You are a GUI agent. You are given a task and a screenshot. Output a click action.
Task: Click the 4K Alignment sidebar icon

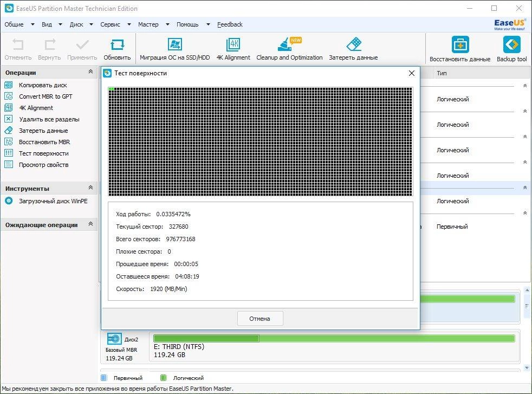click(9, 108)
